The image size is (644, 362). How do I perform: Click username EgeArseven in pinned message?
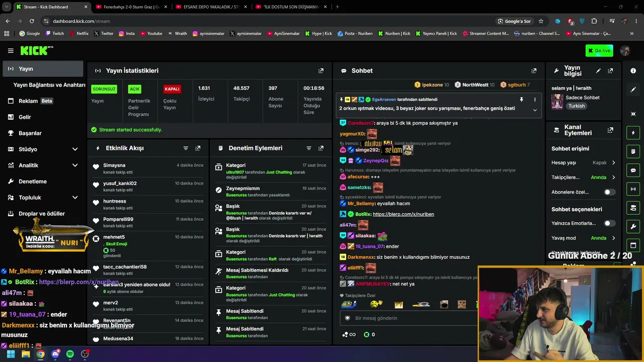[x=384, y=100]
